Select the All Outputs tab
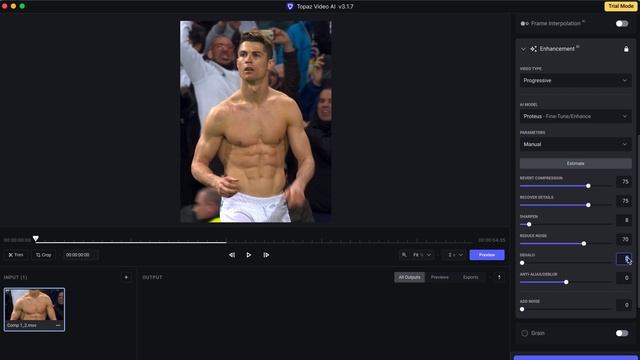The height and width of the screenshot is (360, 640). tap(409, 277)
